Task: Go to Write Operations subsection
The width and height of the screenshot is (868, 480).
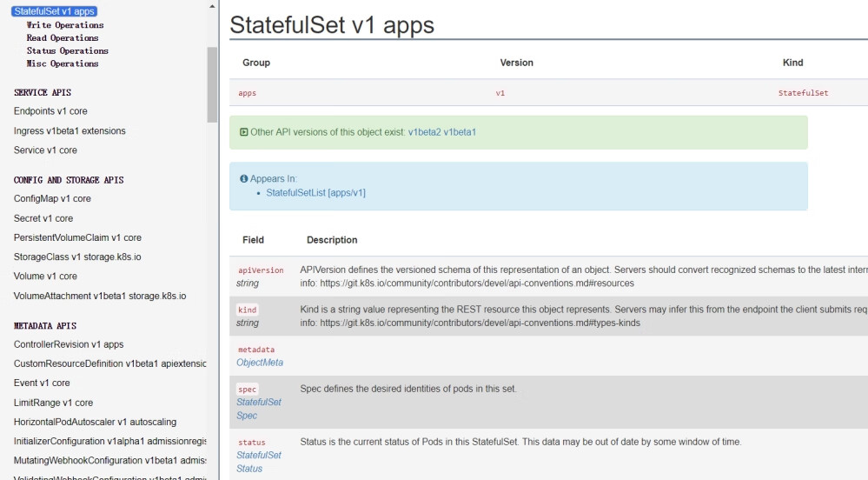Action: point(65,25)
